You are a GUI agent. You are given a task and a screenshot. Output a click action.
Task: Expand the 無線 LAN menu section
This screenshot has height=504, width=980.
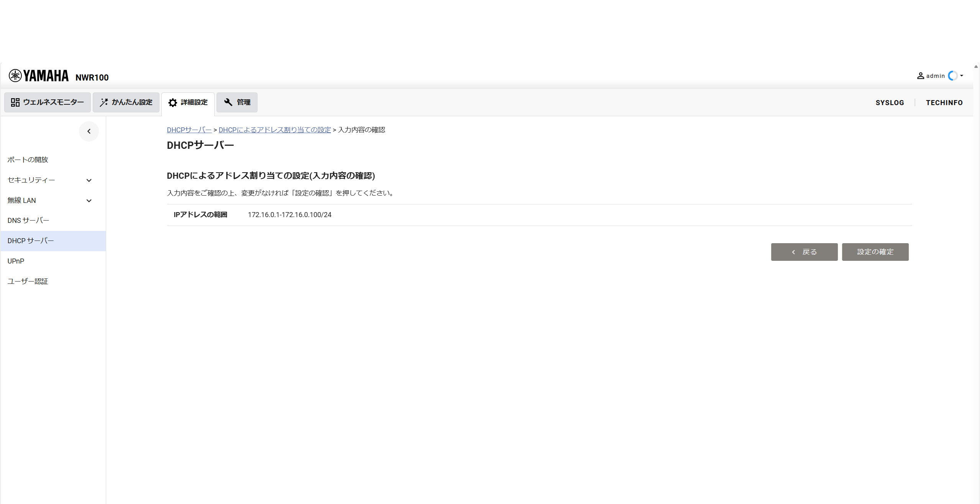pyautogui.click(x=89, y=201)
